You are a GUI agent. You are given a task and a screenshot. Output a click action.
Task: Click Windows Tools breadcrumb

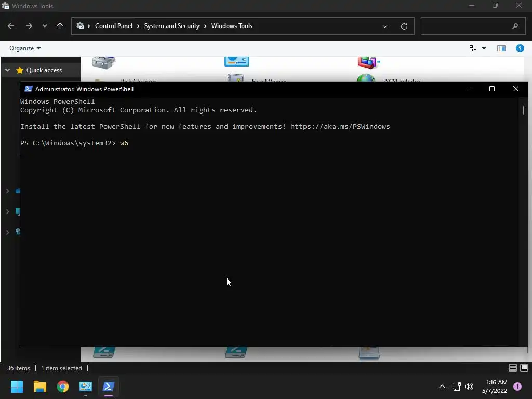pyautogui.click(x=232, y=26)
